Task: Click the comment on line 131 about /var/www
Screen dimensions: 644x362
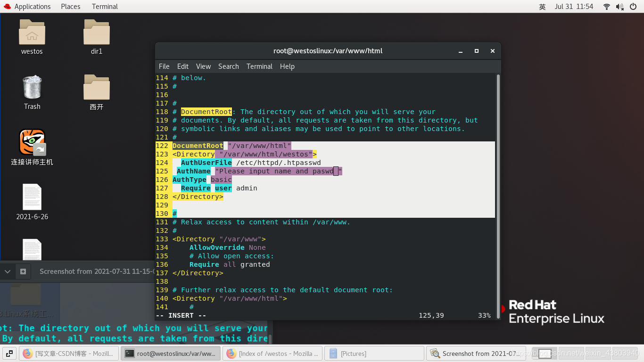Action: tap(262, 222)
